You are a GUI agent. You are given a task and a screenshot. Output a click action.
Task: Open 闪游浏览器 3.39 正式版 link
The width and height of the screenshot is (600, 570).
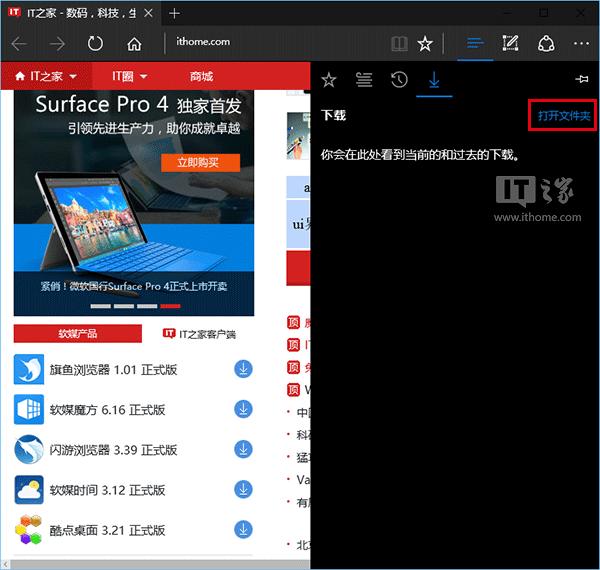(113, 450)
